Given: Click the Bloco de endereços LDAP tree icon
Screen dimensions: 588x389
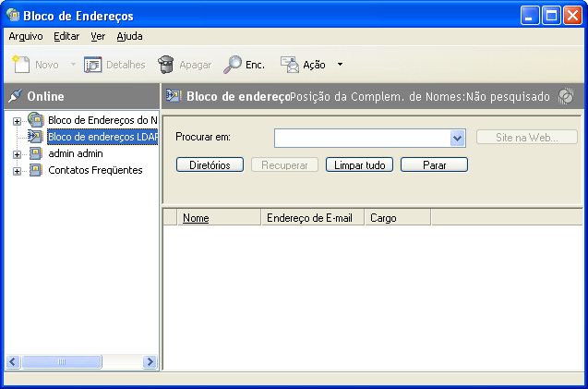Looking at the screenshot, I should [36, 137].
